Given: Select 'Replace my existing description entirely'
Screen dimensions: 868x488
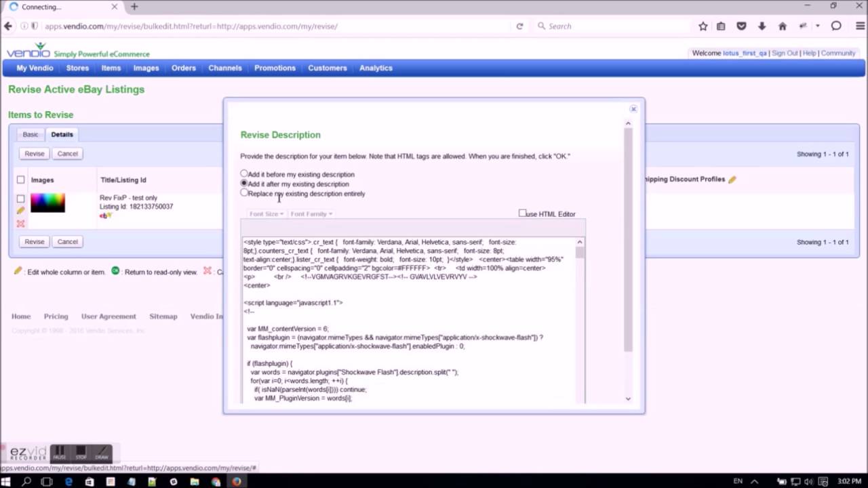Looking at the screenshot, I should pyautogui.click(x=244, y=192).
